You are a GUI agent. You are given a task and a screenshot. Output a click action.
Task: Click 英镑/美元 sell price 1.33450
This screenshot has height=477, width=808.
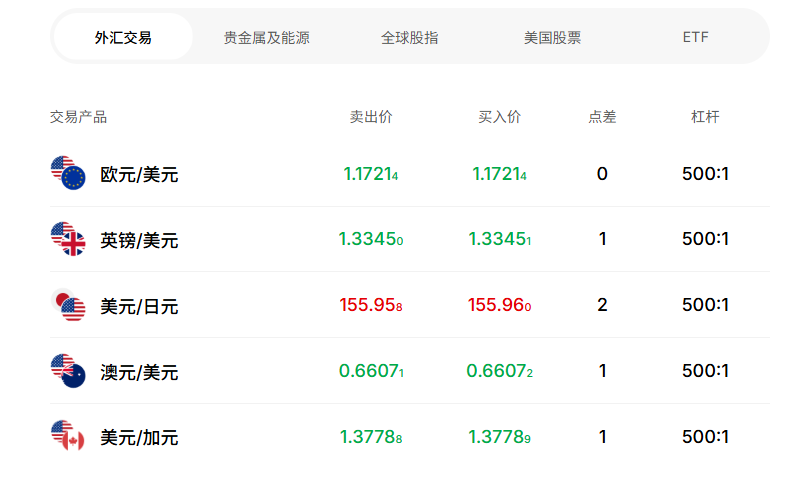[371, 239]
